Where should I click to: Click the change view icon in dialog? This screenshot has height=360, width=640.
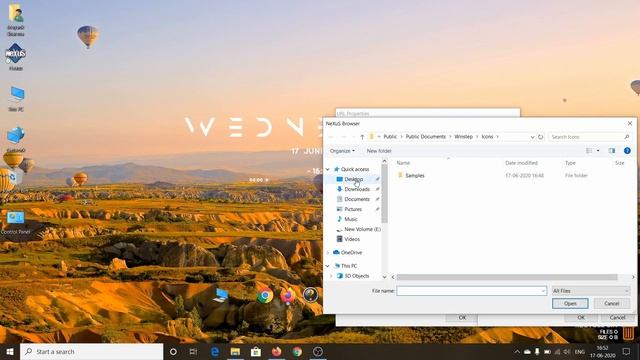tap(589, 151)
